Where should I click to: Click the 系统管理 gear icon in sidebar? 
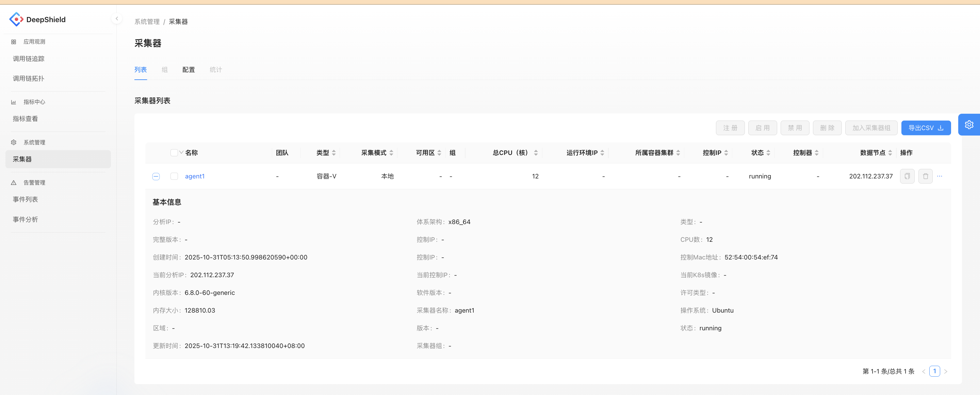coord(13,142)
